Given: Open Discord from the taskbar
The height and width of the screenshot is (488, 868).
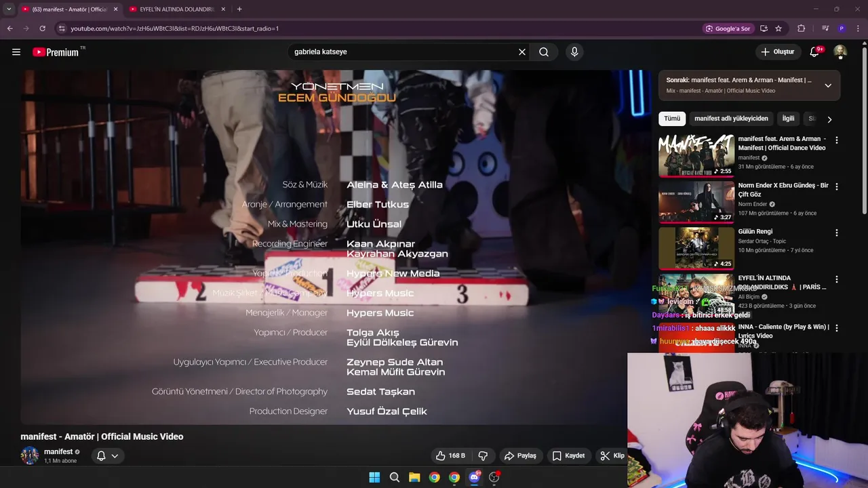Looking at the screenshot, I should (x=474, y=477).
